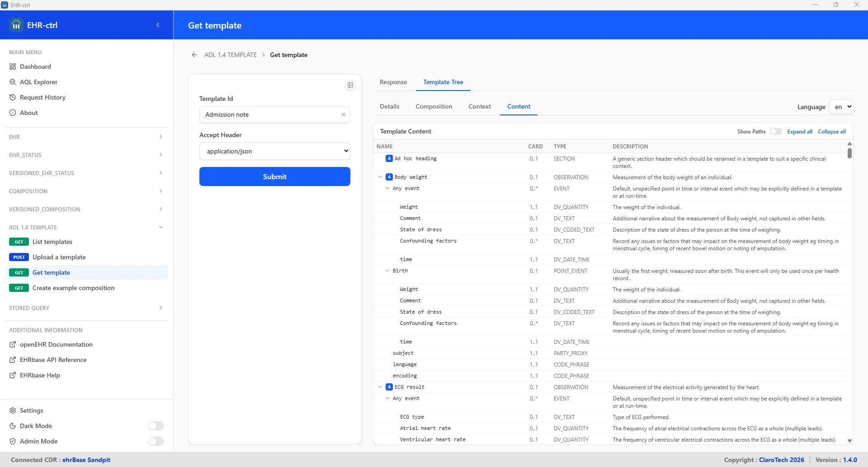Turn on Show Paths toggle

(776, 131)
